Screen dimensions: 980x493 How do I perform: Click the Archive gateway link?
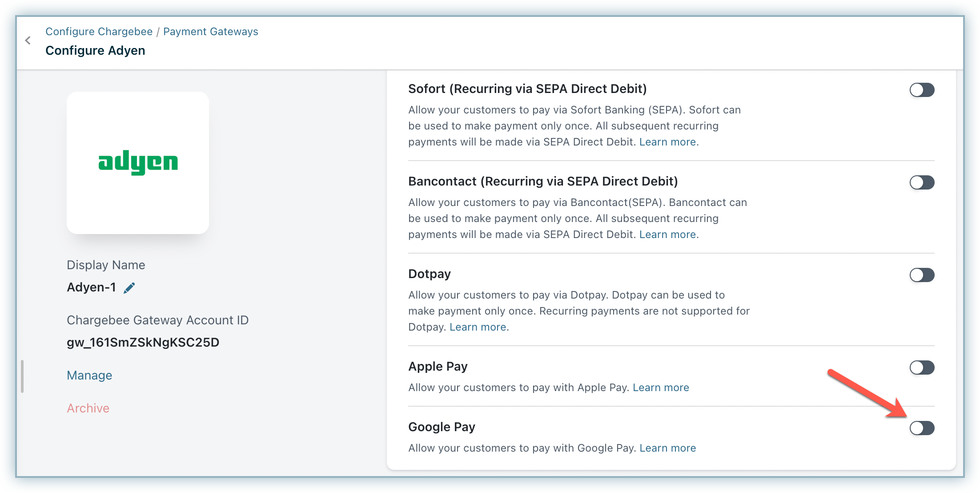coord(88,408)
